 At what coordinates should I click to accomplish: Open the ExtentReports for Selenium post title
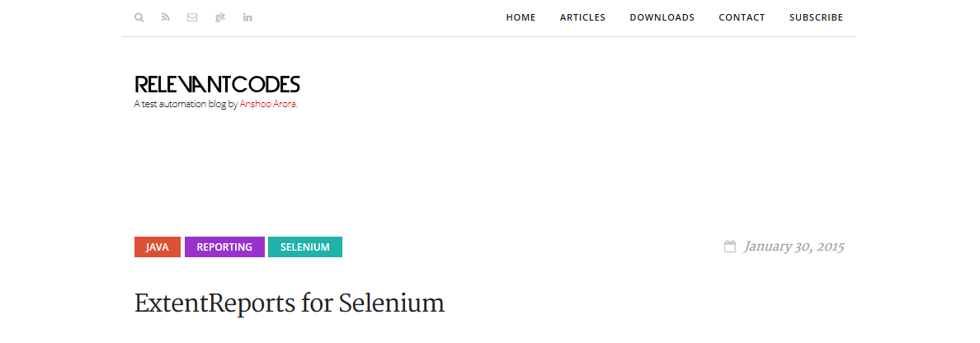(x=290, y=303)
